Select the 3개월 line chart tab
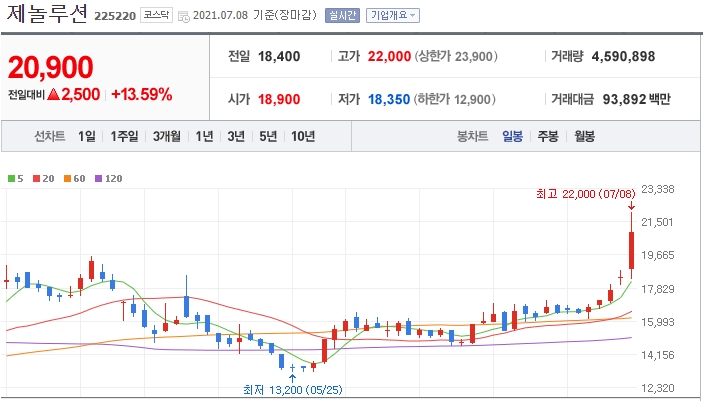 point(166,136)
